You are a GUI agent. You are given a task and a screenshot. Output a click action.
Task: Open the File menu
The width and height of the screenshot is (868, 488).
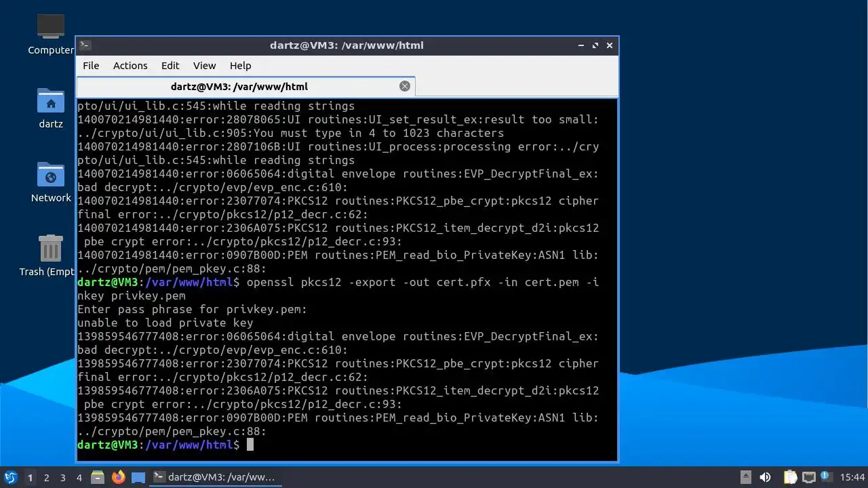click(x=91, y=66)
